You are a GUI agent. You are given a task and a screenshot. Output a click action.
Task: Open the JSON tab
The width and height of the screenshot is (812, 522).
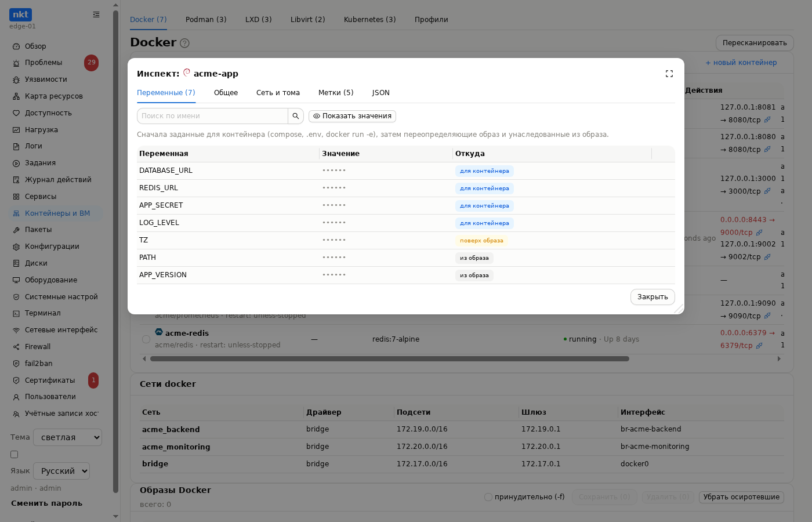tap(381, 93)
